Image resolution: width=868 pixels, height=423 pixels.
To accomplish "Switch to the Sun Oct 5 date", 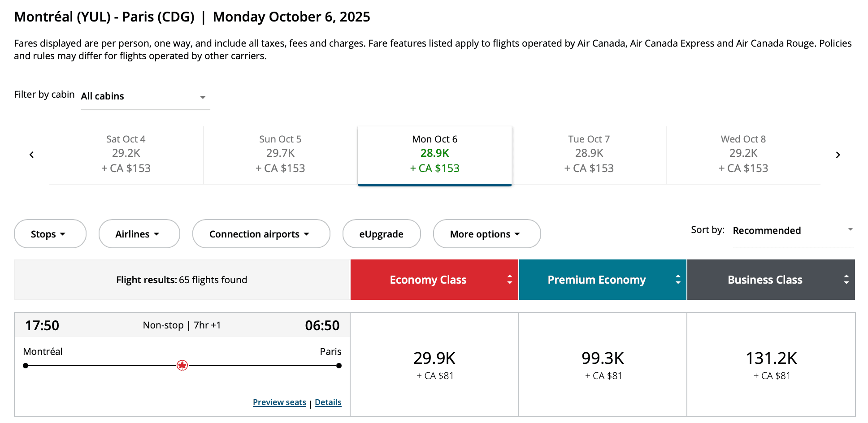I will click(x=280, y=154).
